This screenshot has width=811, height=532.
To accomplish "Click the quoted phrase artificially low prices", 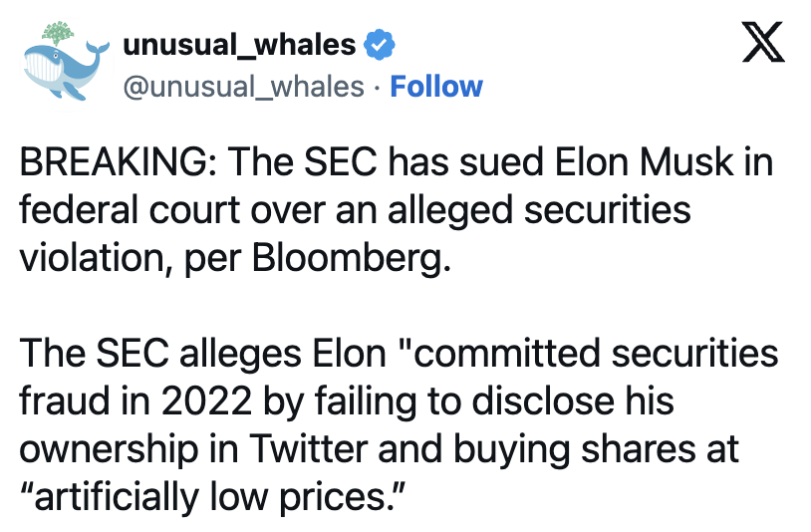I will [211, 497].
